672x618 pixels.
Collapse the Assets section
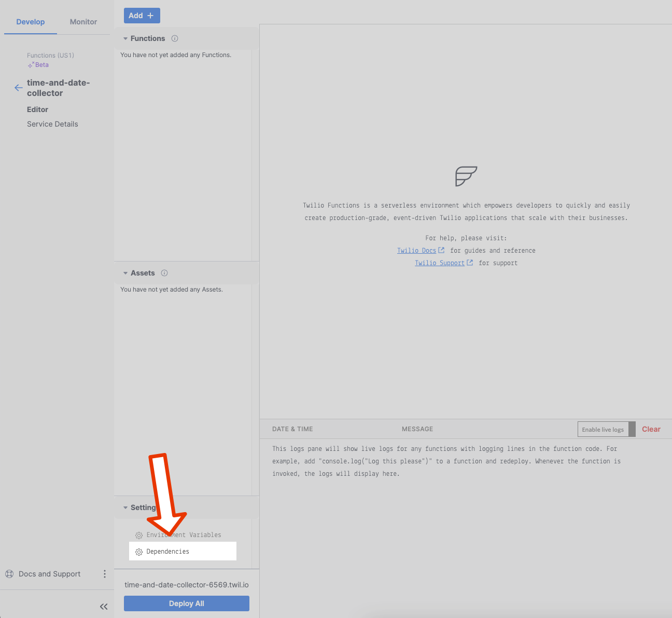pos(125,273)
